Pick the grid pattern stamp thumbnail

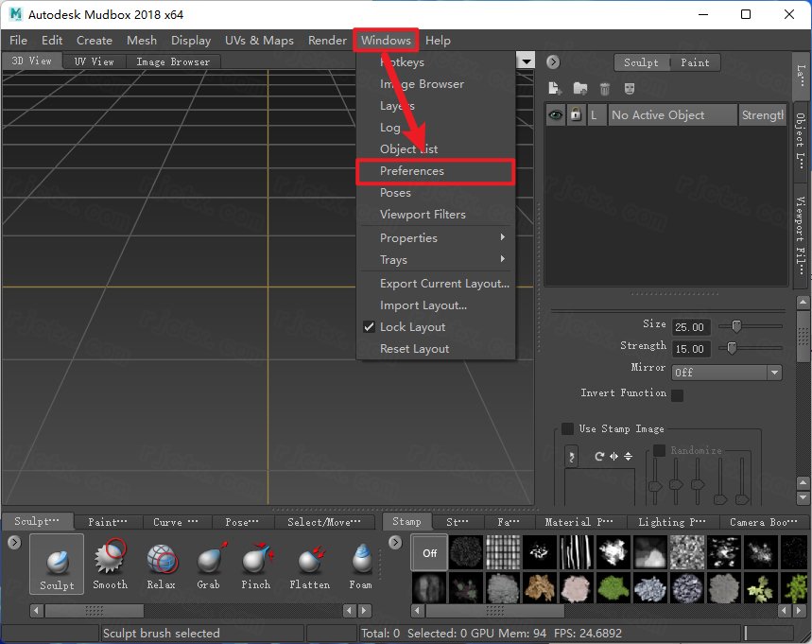coord(503,552)
